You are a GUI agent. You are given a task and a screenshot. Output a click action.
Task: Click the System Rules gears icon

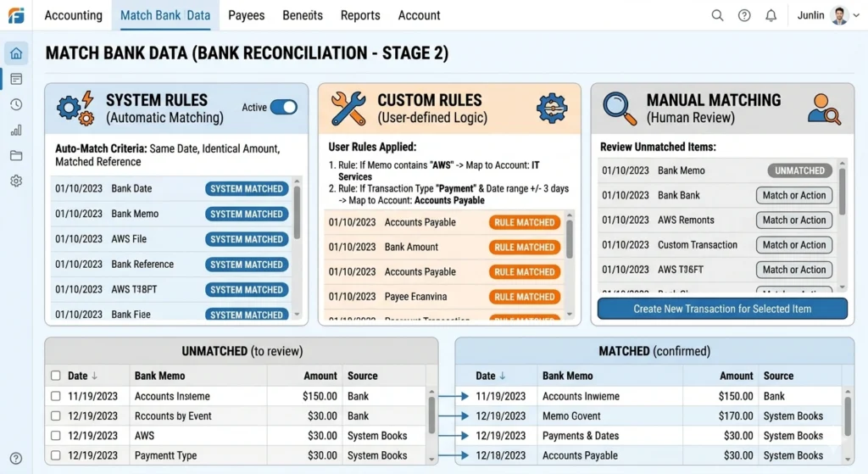75,109
